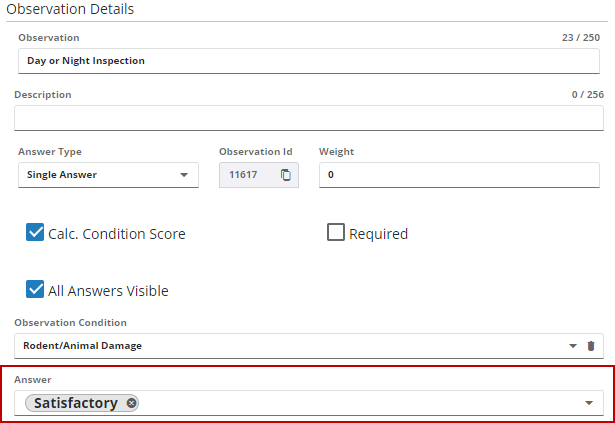Select the Satisfactory chip label
Image resolution: width=615 pixels, height=423 pixels.
(x=76, y=403)
